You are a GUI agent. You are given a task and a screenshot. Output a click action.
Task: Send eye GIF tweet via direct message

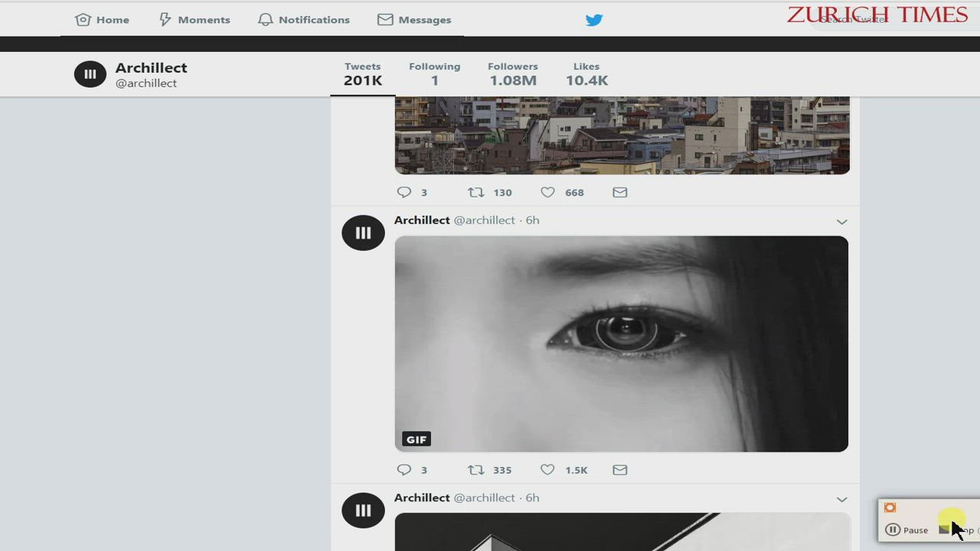click(x=620, y=470)
